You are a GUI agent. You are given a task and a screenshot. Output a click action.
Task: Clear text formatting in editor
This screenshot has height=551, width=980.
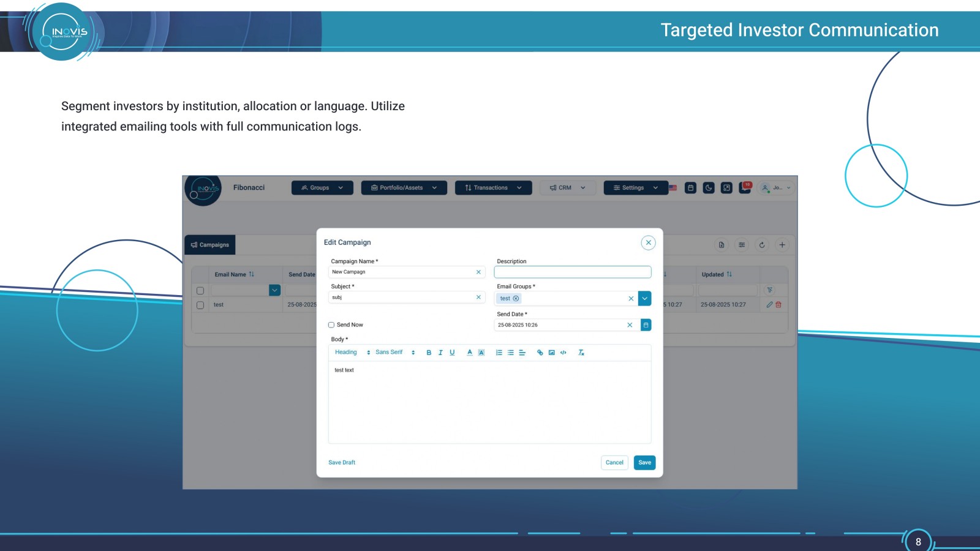[x=581, y=353]
